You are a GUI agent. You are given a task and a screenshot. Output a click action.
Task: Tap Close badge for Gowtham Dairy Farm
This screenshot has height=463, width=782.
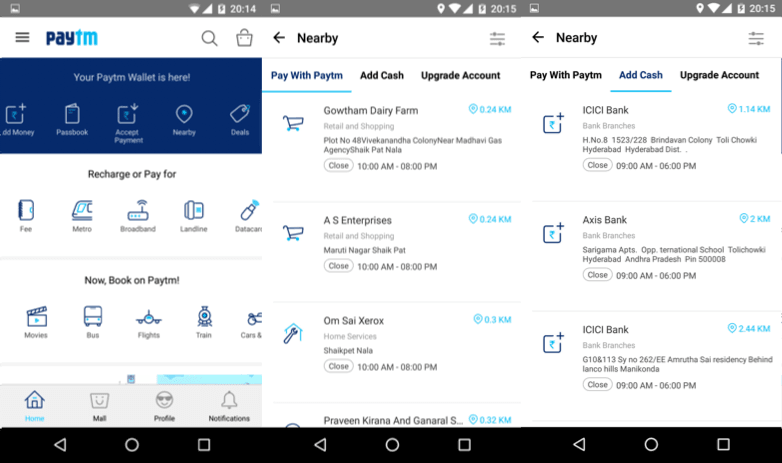click(x=339, y=165)
